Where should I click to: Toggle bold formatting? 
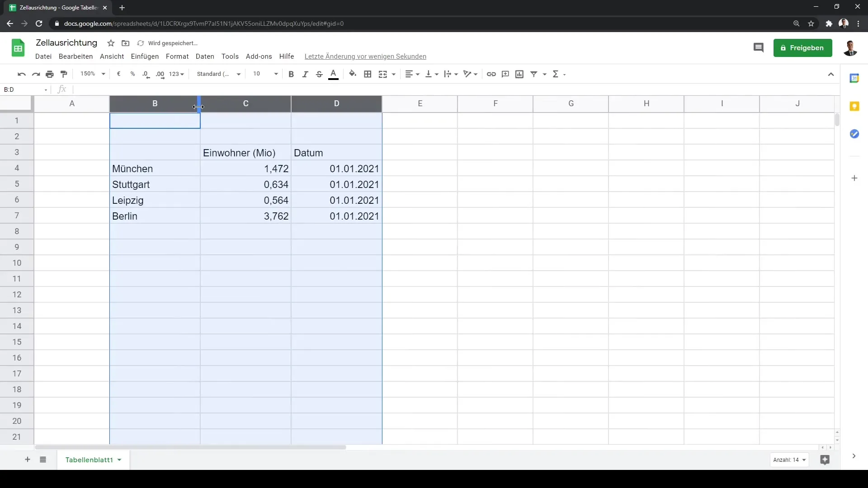[x=291, y=74]
